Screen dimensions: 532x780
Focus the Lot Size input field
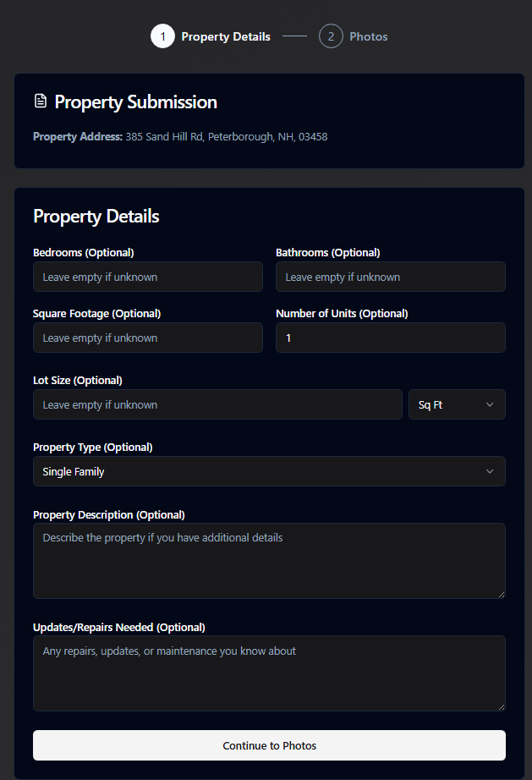[x=217, y=404]
